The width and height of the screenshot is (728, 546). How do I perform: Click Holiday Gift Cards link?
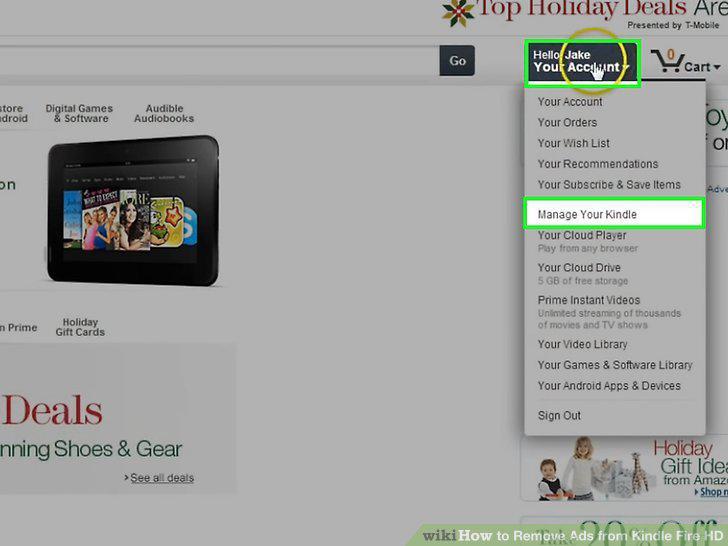tap(80, 327)
